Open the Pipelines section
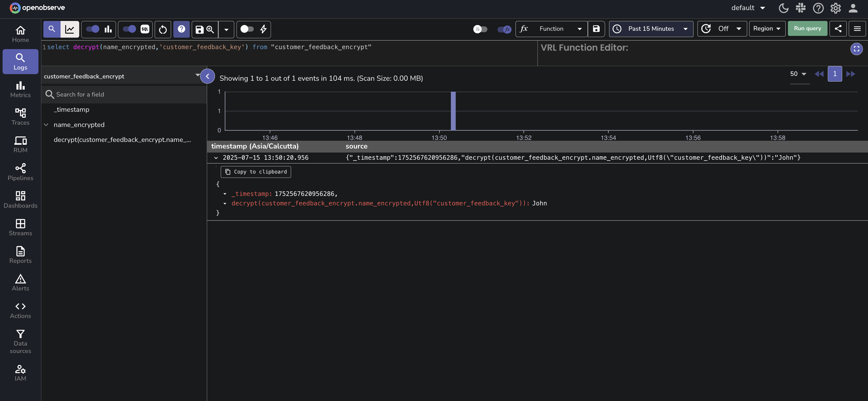 (20, 172)
